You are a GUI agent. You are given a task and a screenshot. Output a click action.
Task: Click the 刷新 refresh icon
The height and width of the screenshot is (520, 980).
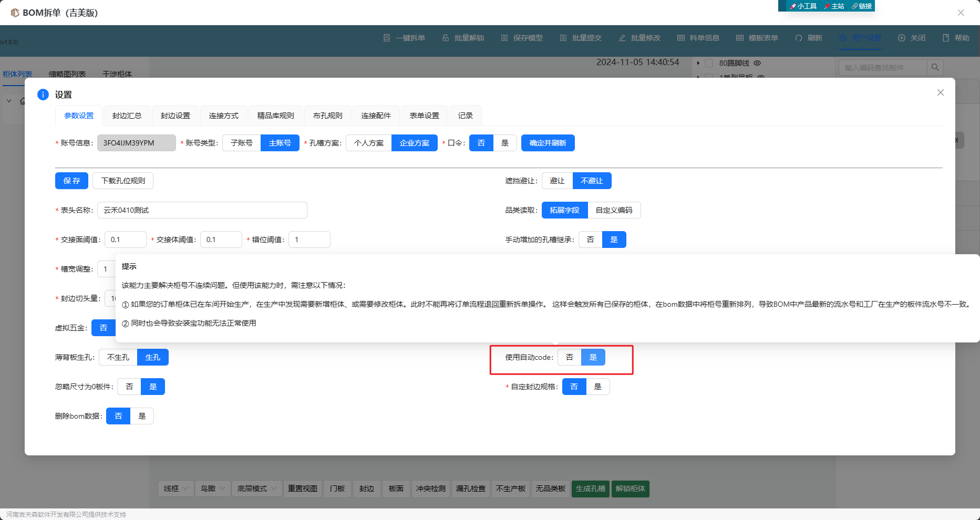[799, 38]
